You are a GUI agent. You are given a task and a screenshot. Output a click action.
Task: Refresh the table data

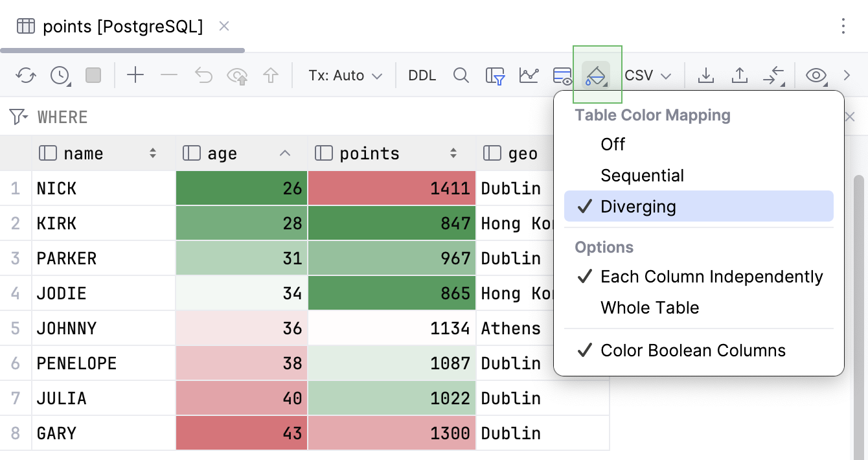[x=26, y=75]
